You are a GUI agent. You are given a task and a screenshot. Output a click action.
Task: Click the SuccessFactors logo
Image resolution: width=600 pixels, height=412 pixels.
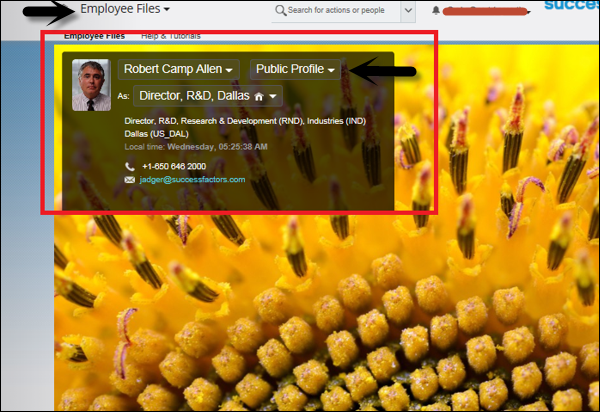tap(572, 6)
